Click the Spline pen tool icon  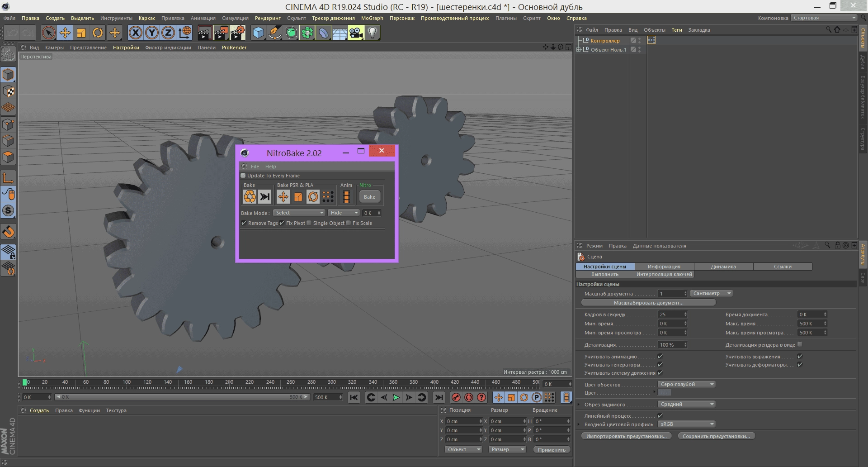[x=274, y=33]
